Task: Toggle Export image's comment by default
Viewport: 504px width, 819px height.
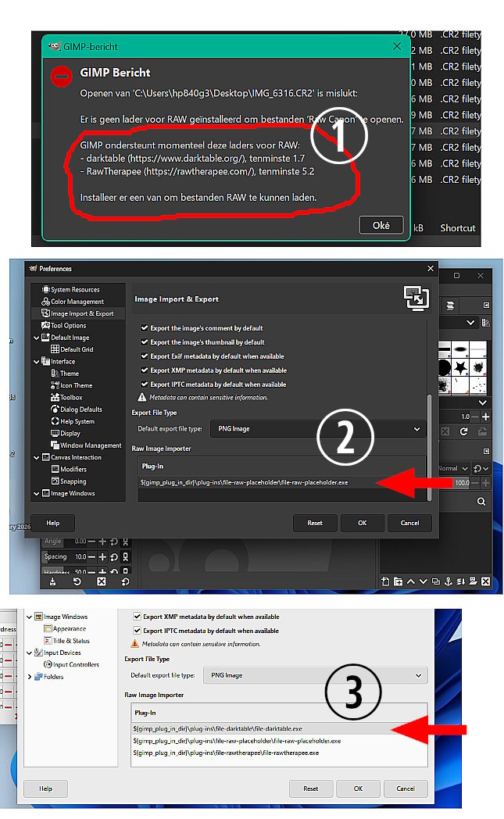Action: (145, 328)
